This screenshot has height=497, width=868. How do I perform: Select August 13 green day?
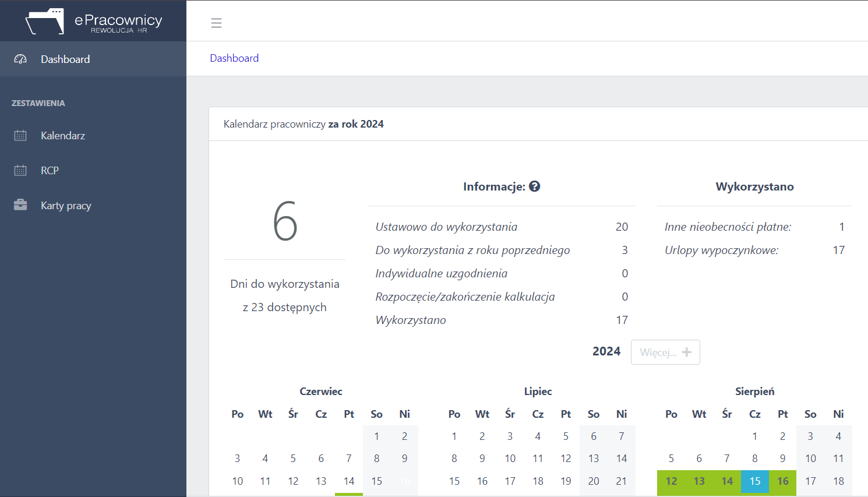tap(699, 481)
